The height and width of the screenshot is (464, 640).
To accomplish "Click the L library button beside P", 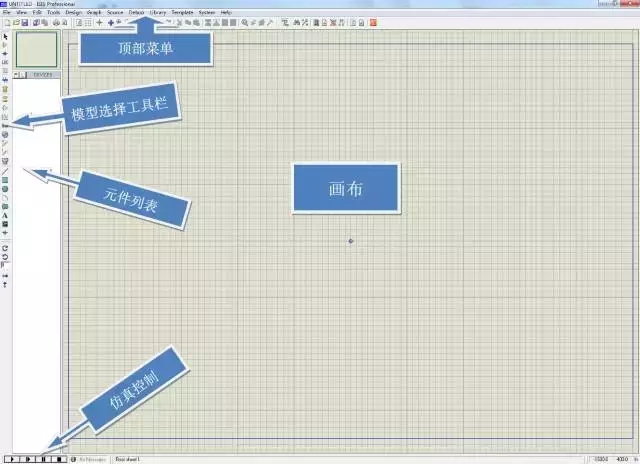I will point(25,74).
